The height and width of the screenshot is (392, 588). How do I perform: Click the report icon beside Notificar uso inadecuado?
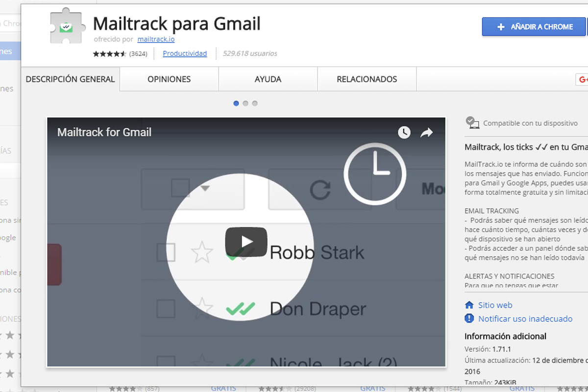tap(469, 318)
